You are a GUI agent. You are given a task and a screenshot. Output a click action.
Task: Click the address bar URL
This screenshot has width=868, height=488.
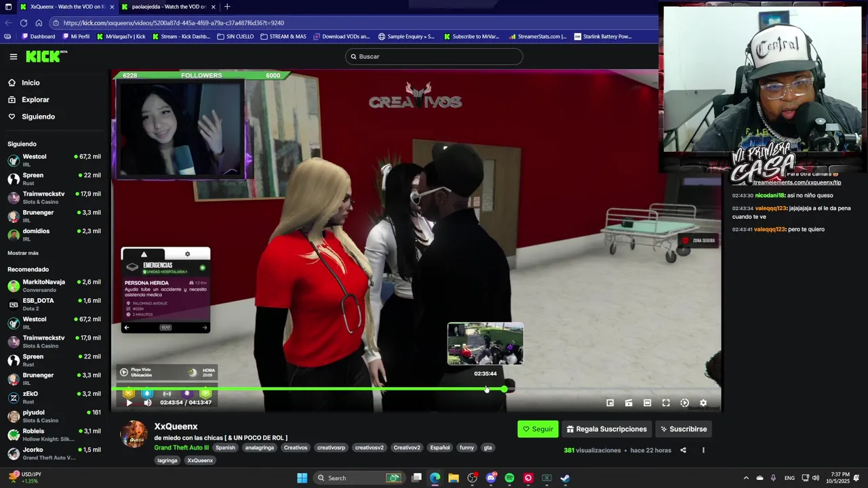coord(174,23)
